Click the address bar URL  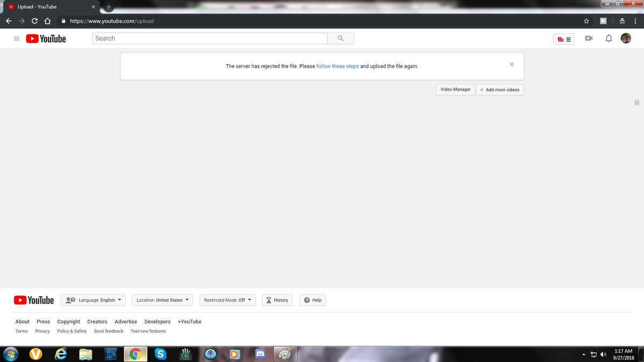112,21
